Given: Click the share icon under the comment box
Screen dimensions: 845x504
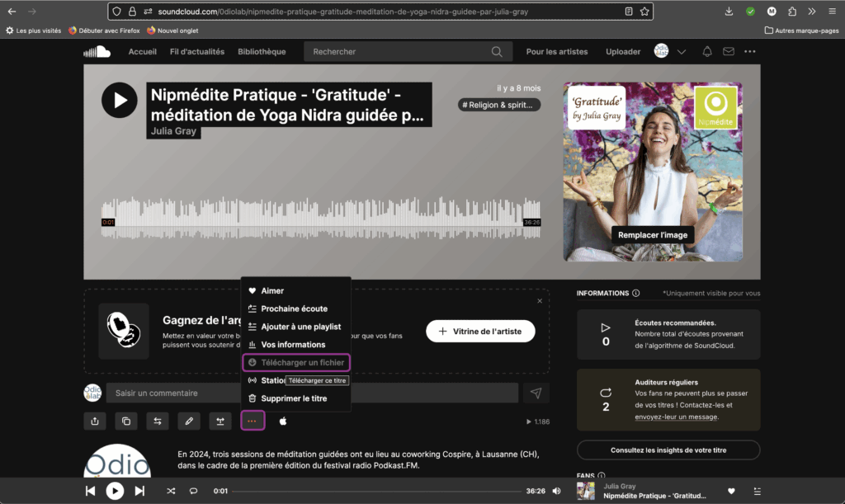Looking at the screenshot, I should 95,421.
